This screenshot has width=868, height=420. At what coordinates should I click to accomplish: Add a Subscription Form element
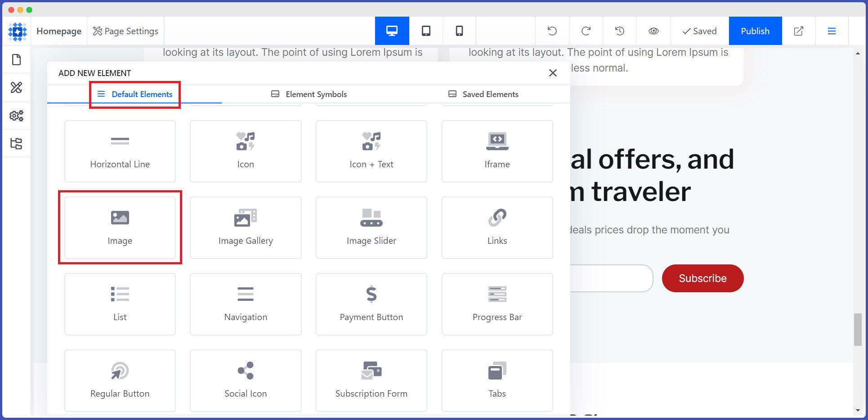[x=371, y=380]
